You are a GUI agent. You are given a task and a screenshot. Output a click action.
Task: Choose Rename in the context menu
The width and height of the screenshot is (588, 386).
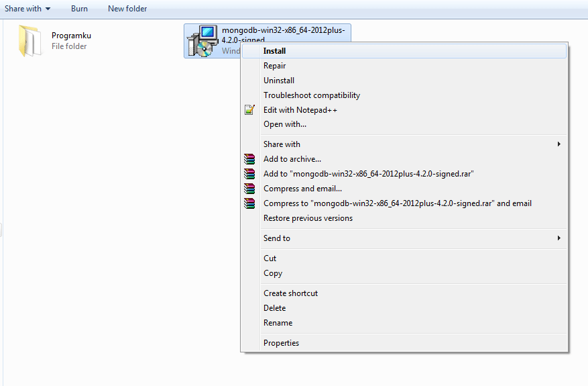point(278,323)
